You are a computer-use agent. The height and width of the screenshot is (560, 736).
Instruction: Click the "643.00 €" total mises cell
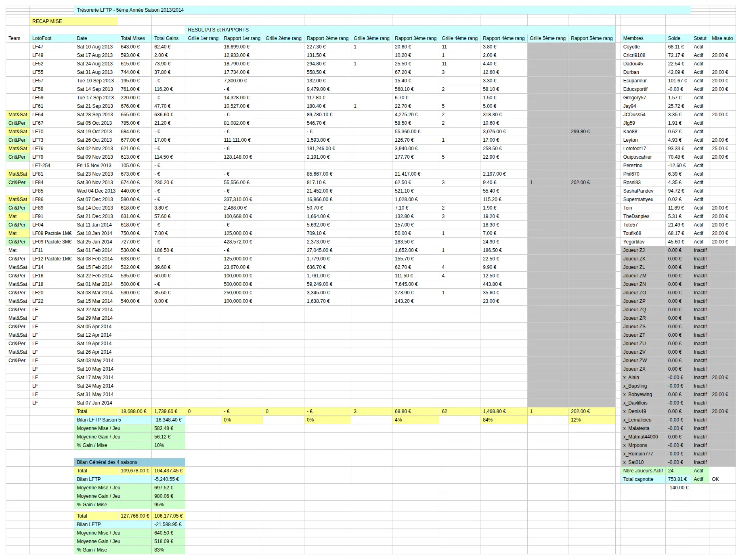click(135, 47)
